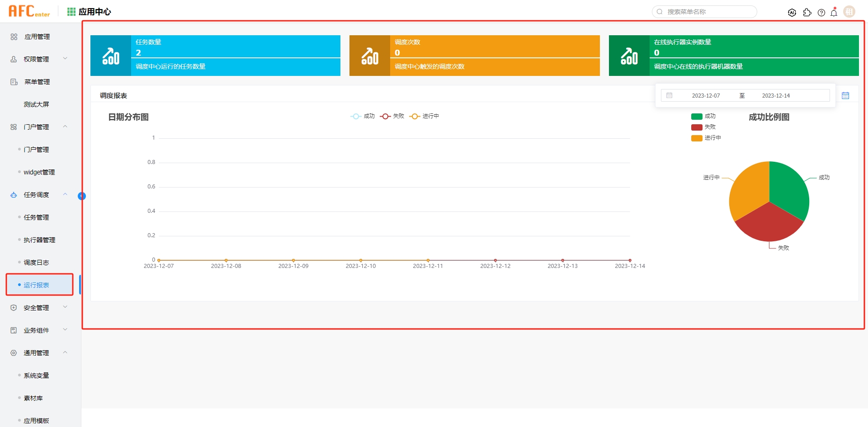Click the 任务数量 card chart icon
Screen dimensions: 868x427
coord(111,56)
